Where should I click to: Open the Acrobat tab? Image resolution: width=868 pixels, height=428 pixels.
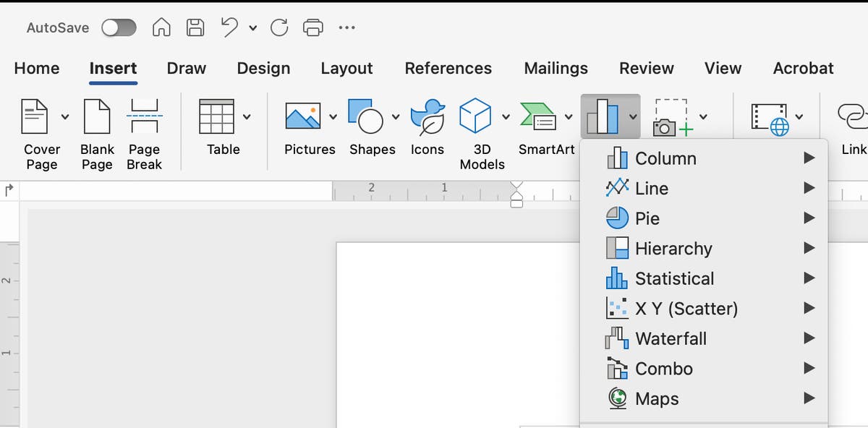tap(803, 69)
